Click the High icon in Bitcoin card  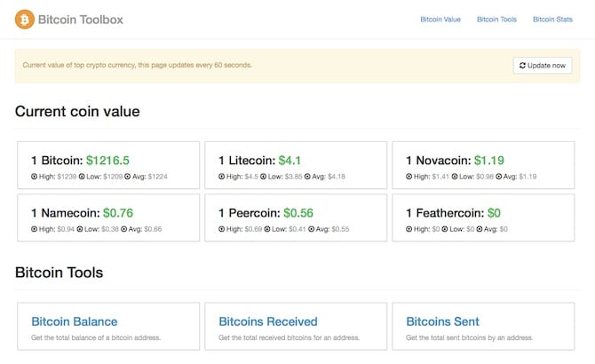point(34,177)
